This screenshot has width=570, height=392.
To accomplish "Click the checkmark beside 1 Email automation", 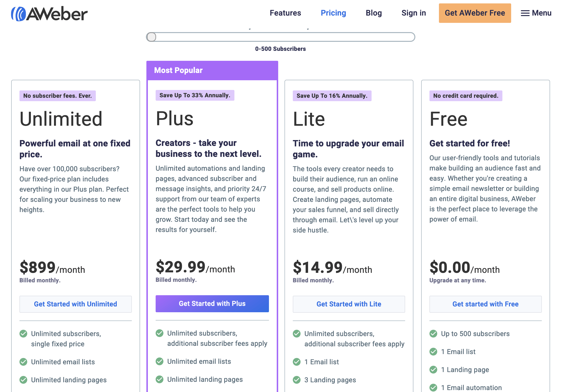I will (x=433, y=387).
